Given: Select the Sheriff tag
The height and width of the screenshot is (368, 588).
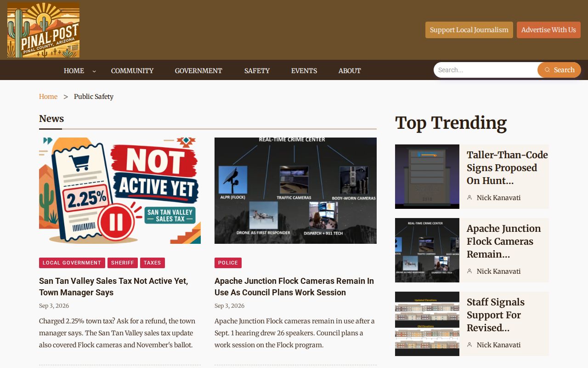Looking at the screenshot, I should coord(123,263).
